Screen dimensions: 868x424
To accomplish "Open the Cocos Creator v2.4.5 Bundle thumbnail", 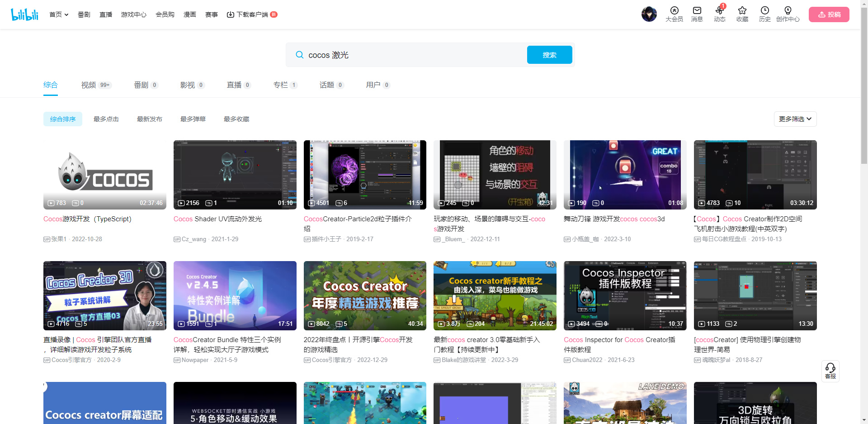I will (x=235, y=295).
